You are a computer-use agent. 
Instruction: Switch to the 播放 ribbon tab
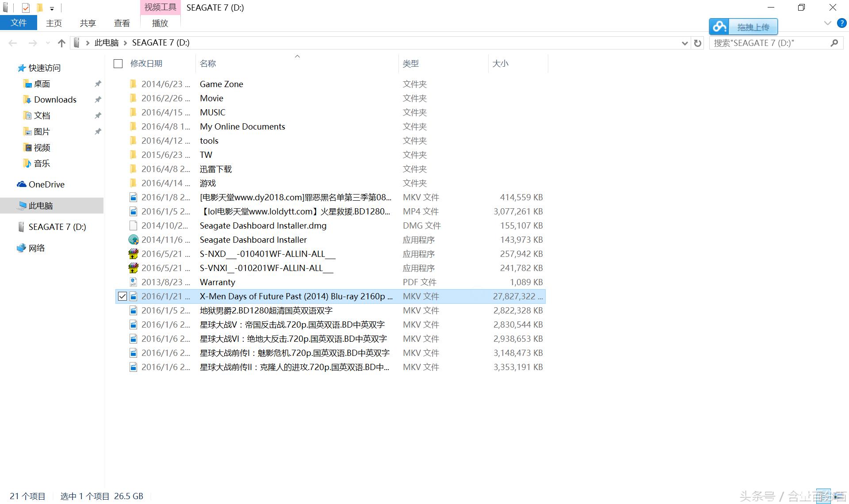[160, 23]
